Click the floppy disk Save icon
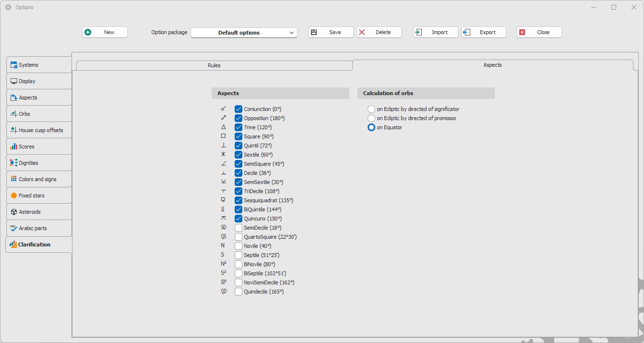This screenshot has width=644, height=343. tap(314, 32)
